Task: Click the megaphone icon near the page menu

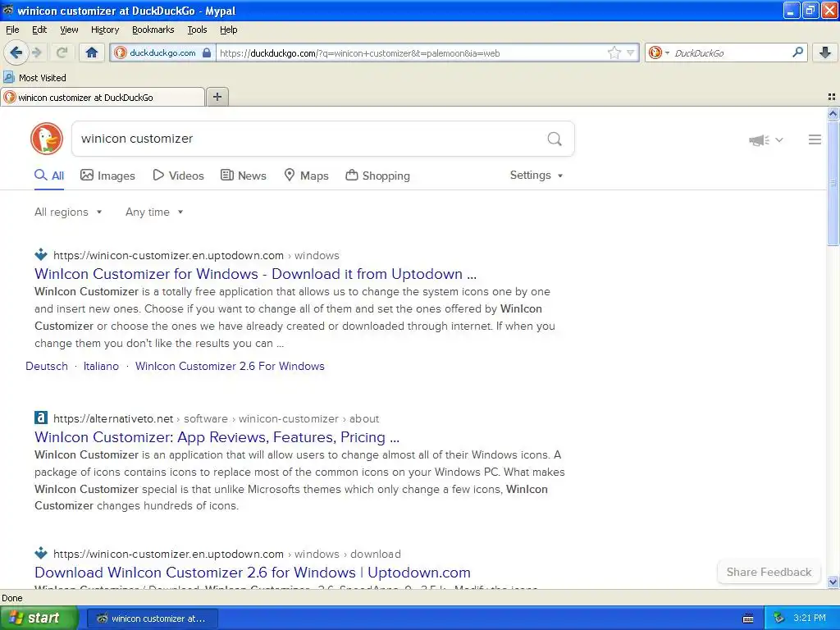Action: (759, 140)
